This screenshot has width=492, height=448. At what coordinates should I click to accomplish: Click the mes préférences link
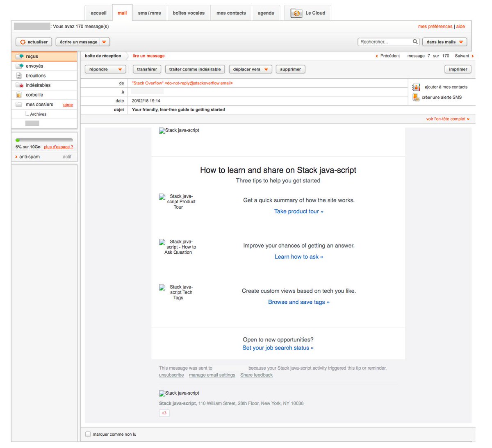point(435,26)
